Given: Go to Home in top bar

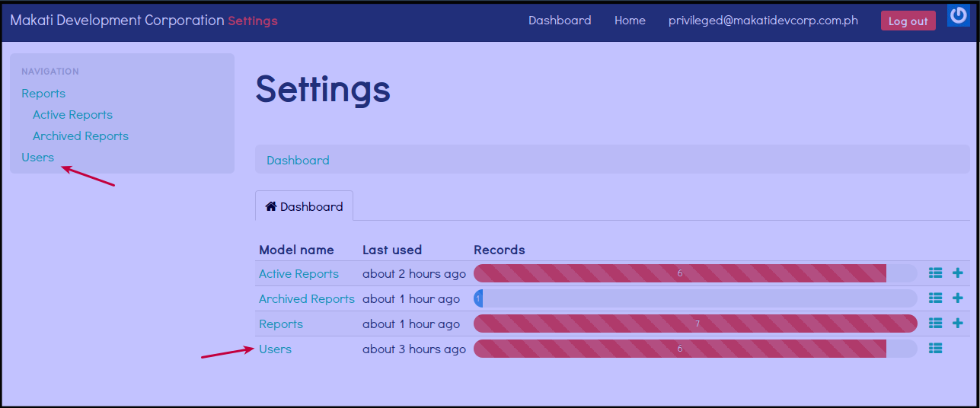Looking at the screenshot, I should 630,21.
